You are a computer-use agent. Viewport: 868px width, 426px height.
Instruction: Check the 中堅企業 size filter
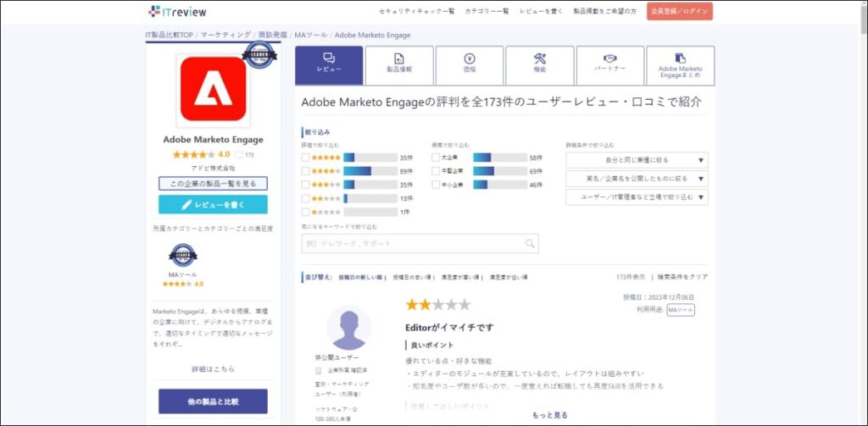tap(436, 171)
